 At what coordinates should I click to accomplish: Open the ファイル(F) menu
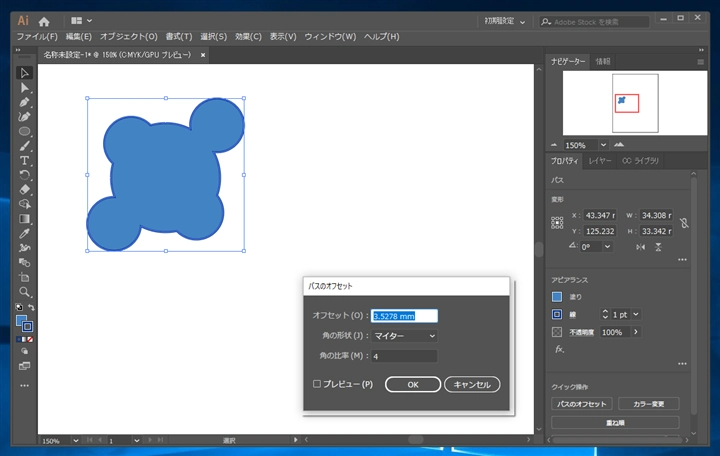tap(37, 37)
